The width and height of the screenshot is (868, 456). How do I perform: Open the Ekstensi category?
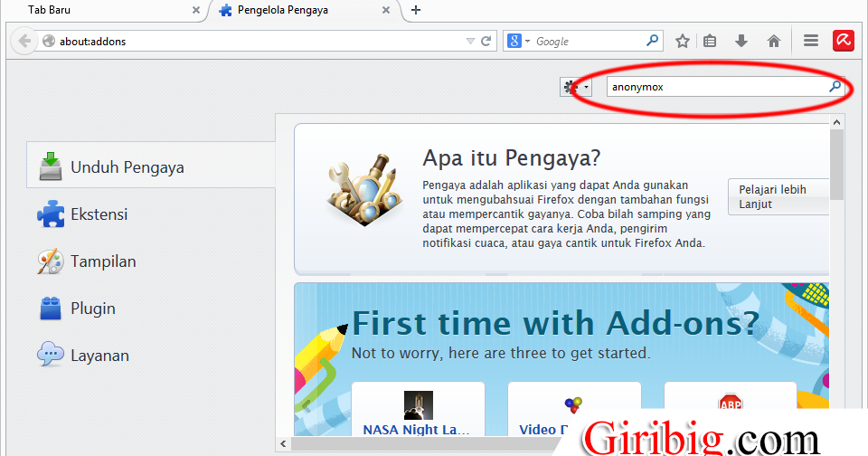151,214
